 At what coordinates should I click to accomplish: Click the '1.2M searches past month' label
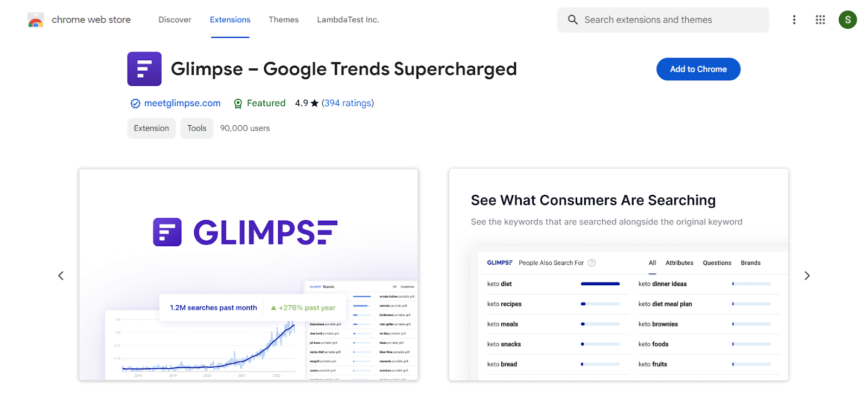213,308
